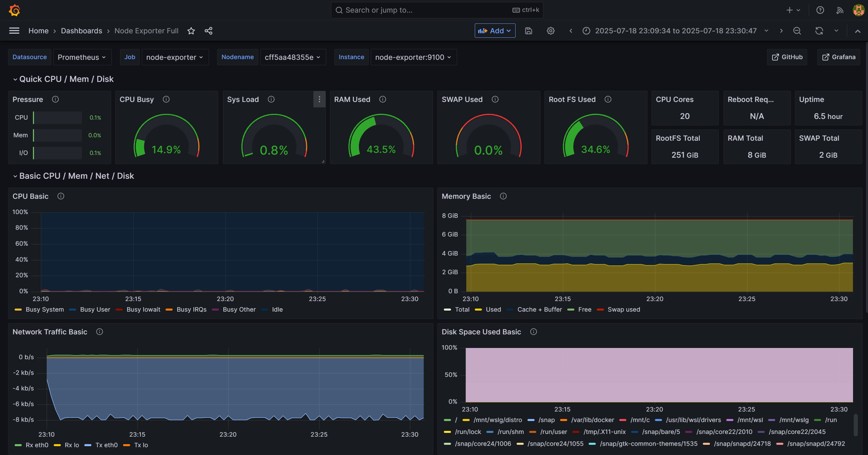
Task: Click the Grafana logo icon
Action: click(14, 10)
